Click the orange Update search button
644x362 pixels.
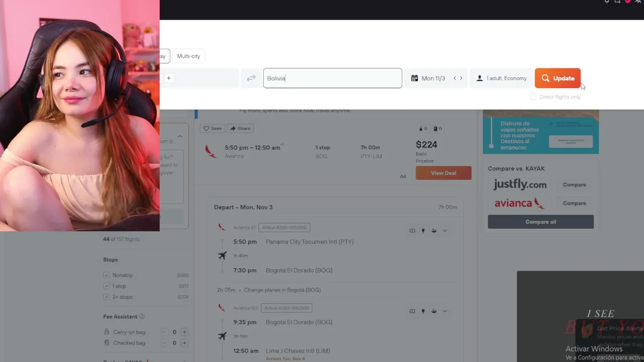(x=557, y=78)
